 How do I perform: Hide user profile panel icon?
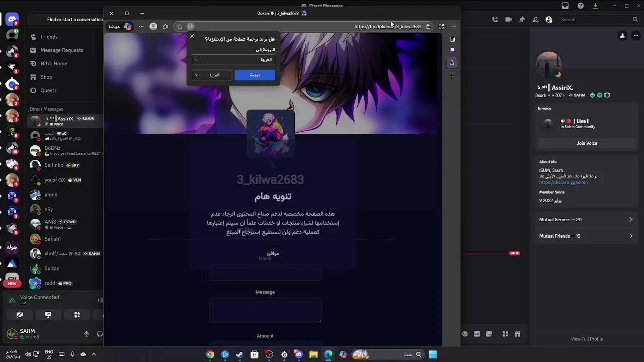(549, 20)
